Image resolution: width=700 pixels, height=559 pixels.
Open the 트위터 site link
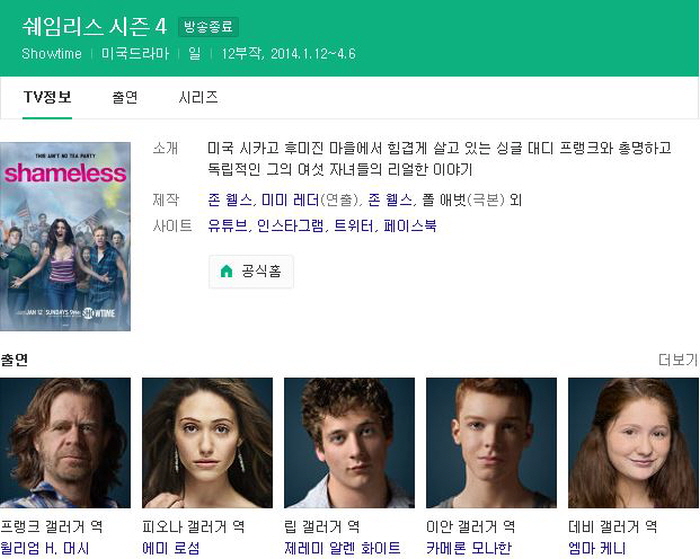pos(354,225)
